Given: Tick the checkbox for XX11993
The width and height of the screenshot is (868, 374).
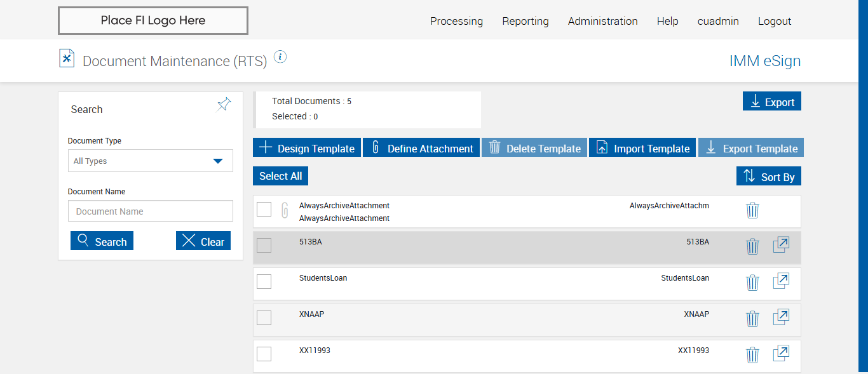Looking at the screenshot, I should tap(264, 354).
